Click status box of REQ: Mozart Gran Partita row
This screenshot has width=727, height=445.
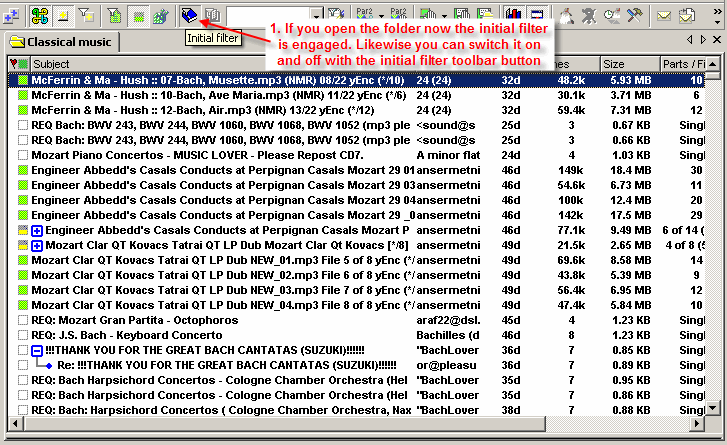click(x=23, y=321)
